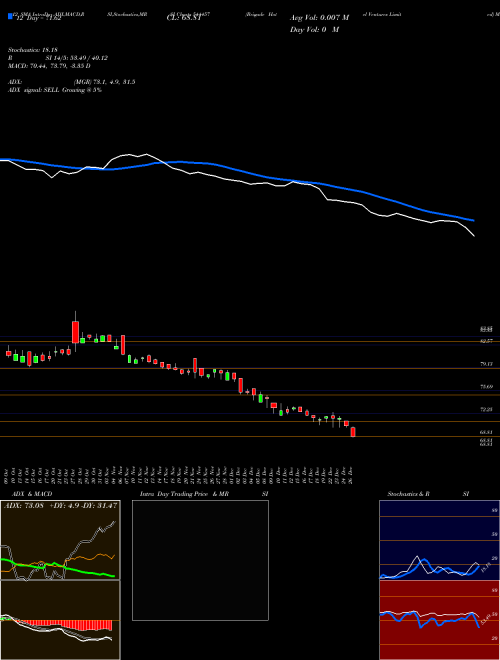The width and height of the screenshot is (500, 660).
Task: Click the '(MGR) 73.1, 4.9, 31.5' ADX values
Action: tap(104, 82)
